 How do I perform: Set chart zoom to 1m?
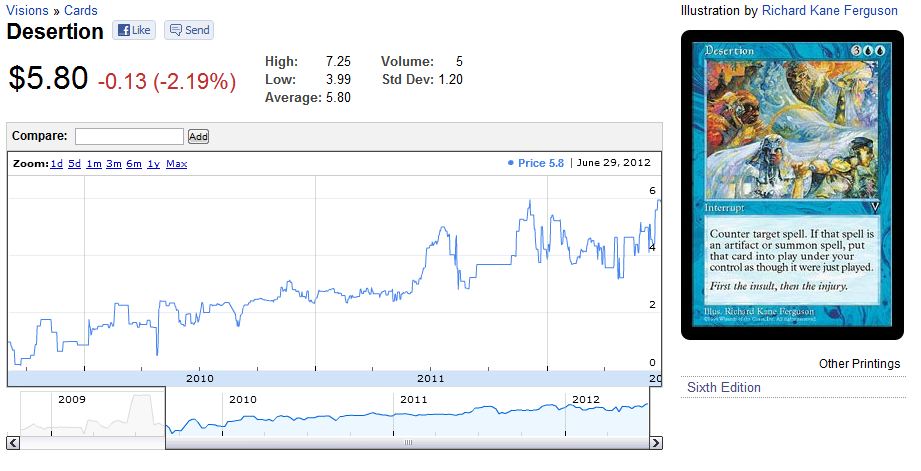[x=94, y=164]
